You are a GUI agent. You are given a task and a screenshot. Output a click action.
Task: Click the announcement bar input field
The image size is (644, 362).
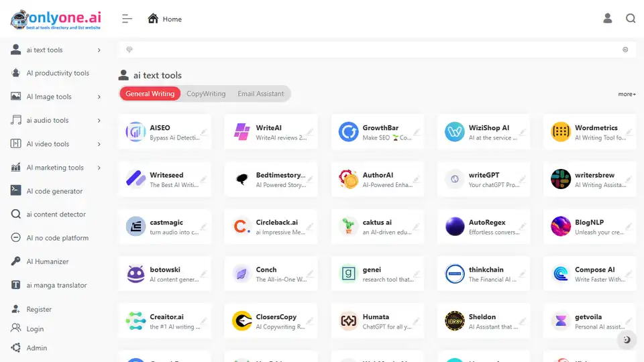(376, 50)
